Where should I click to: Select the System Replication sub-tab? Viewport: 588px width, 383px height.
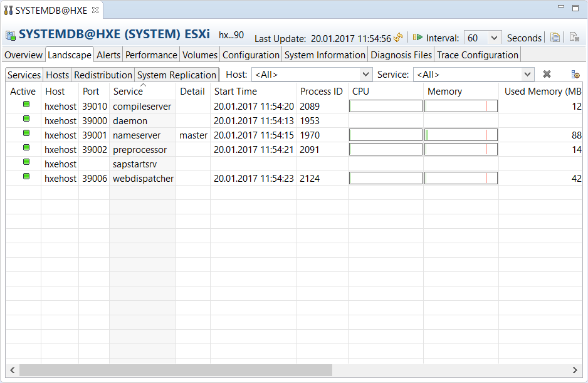pos(176,75)
